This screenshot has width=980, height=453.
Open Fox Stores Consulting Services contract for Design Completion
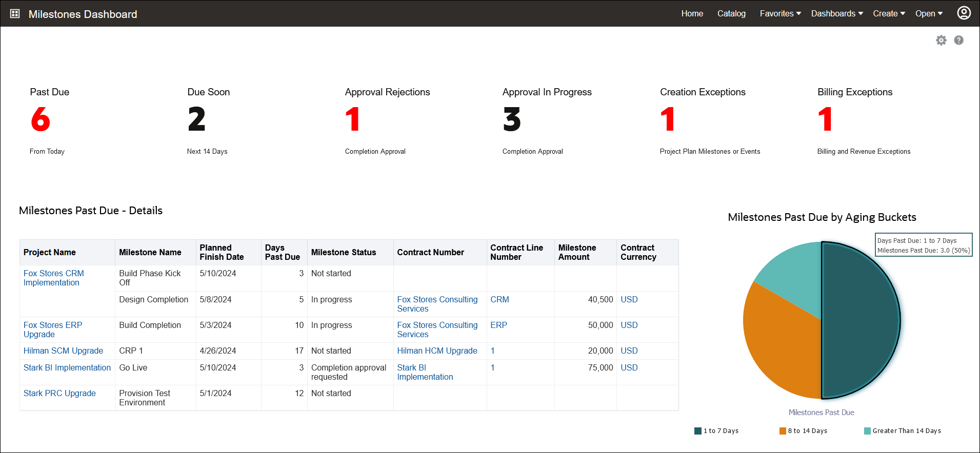pyautogui.click(x=437, y=304)
